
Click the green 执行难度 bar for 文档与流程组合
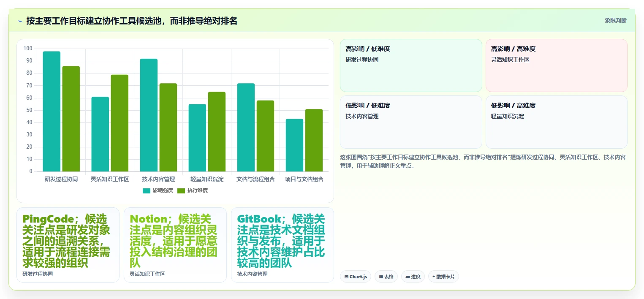265,136
